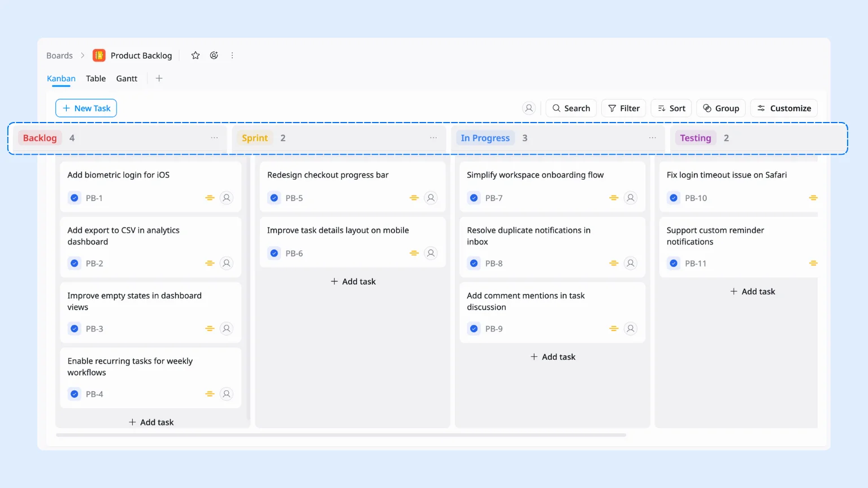Viewport: 868px width, 488px height.
Task: Click the purple Testing status label
Action: (x=696, y=138)
